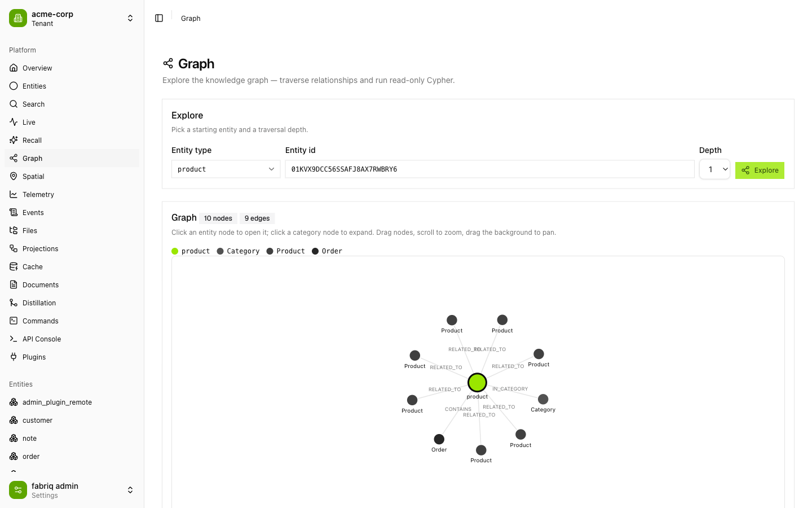Expand the acme-corp tenant switcher

(x=130, y=18)
